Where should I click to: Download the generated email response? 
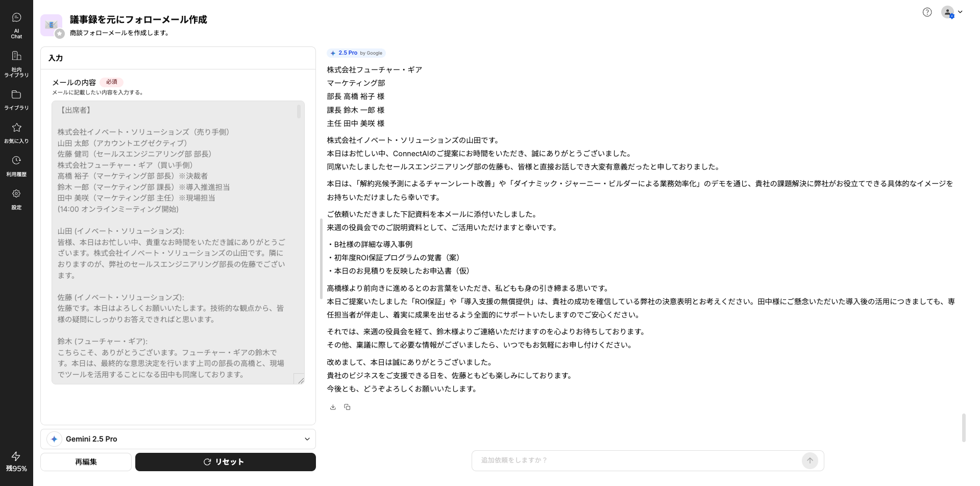point(333,407)
